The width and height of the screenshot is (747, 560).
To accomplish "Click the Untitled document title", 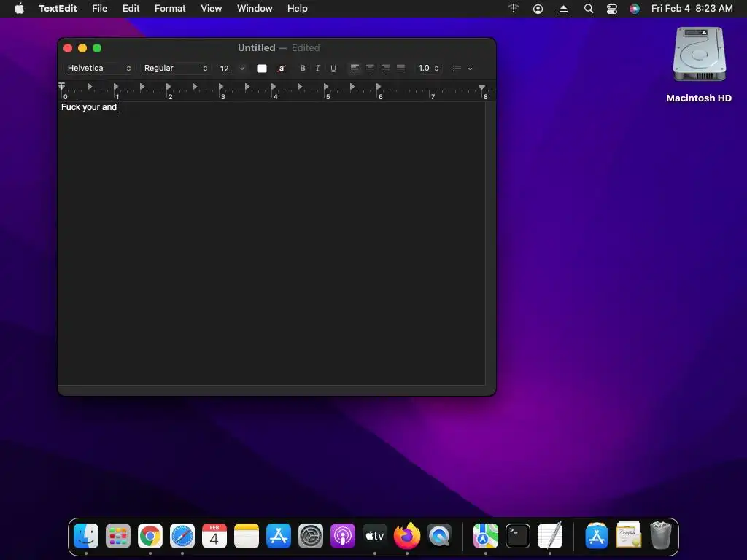I will (x=256, y=47).
